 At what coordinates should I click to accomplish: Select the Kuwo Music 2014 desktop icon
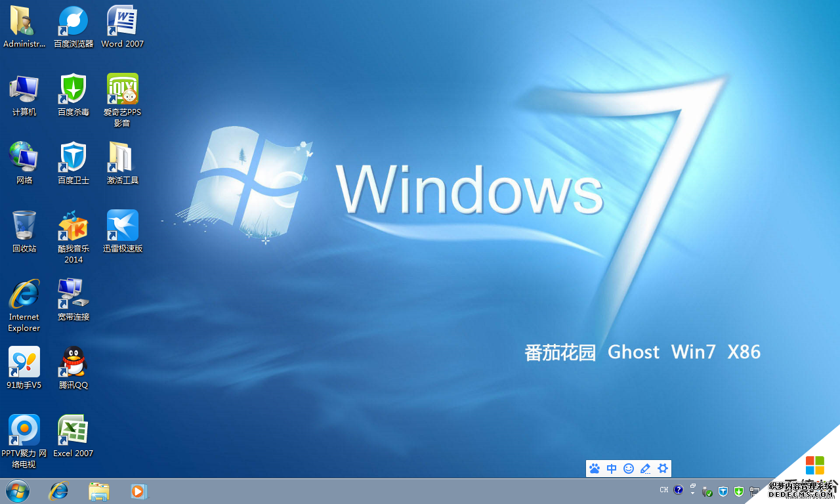[x=73, y=226]
